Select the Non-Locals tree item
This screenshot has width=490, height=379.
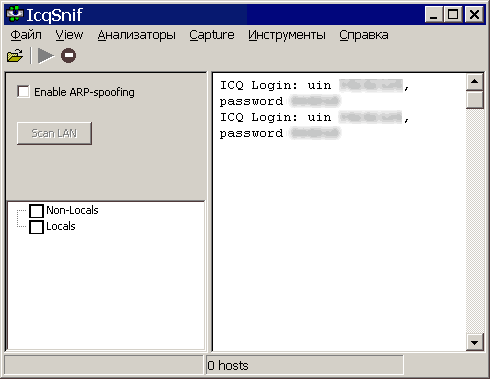(x=72, y=210)
